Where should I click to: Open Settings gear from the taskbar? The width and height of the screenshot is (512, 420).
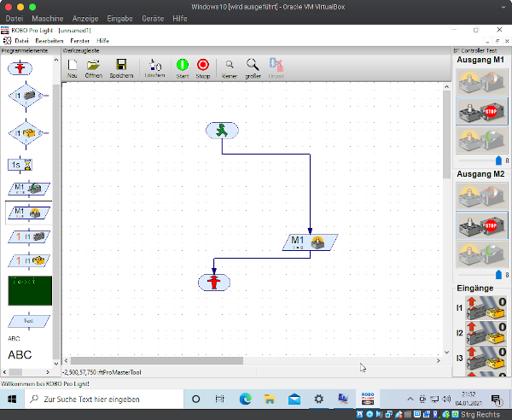coord(318,400)
